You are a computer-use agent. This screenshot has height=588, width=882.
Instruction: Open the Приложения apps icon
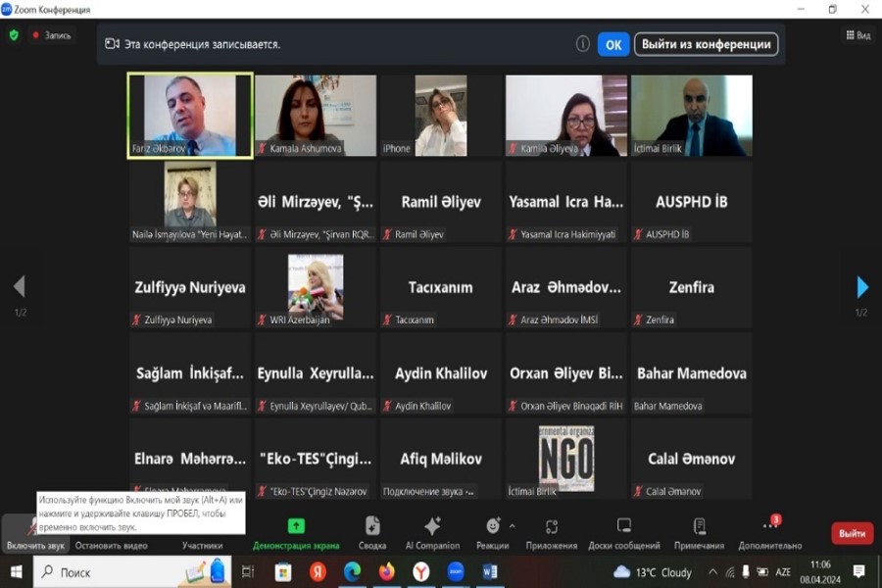pos(551,526)
